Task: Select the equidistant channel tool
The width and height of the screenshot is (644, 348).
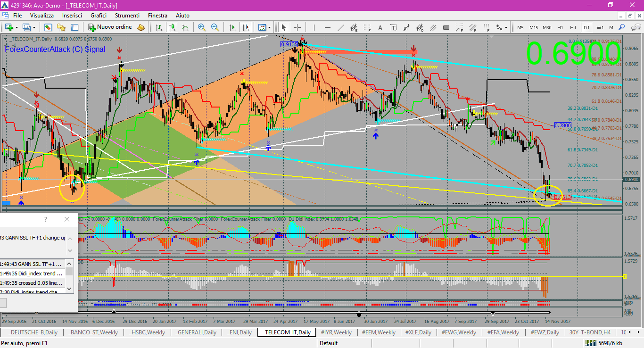Action: [354, 27]
